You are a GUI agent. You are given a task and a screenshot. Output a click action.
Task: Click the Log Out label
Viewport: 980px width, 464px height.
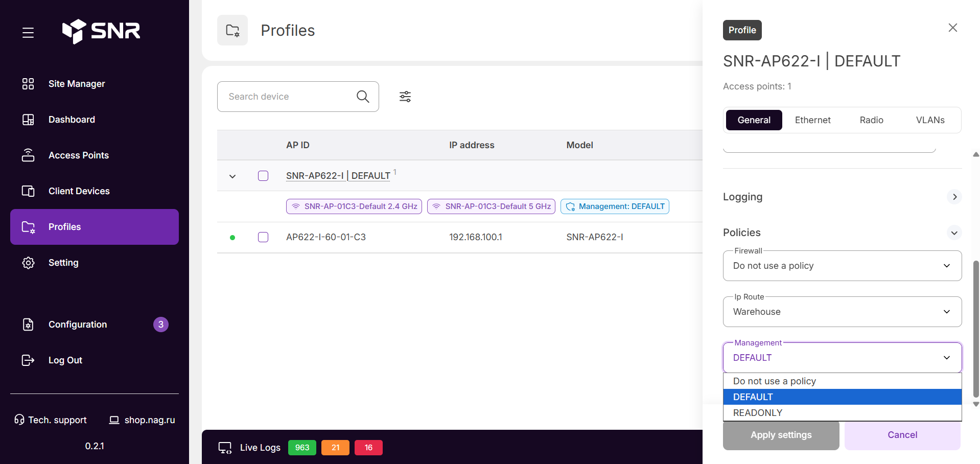point(65,360)
